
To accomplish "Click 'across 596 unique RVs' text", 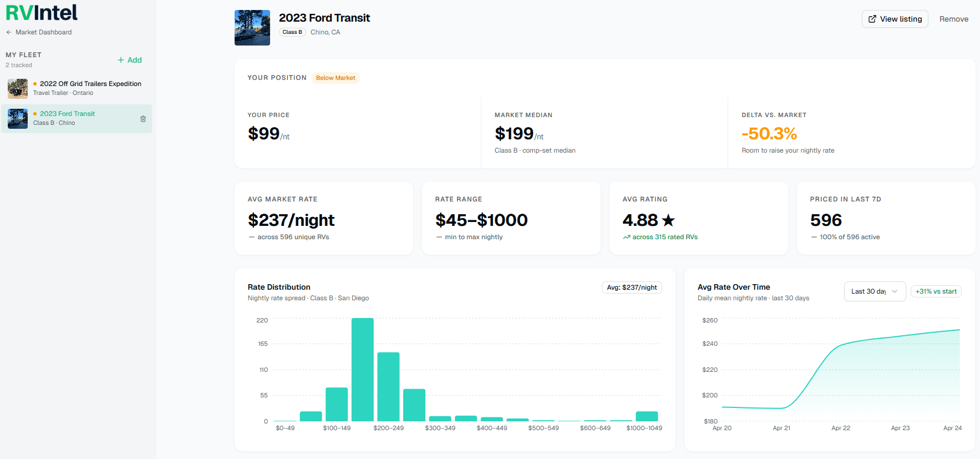I will click(293, 237).
